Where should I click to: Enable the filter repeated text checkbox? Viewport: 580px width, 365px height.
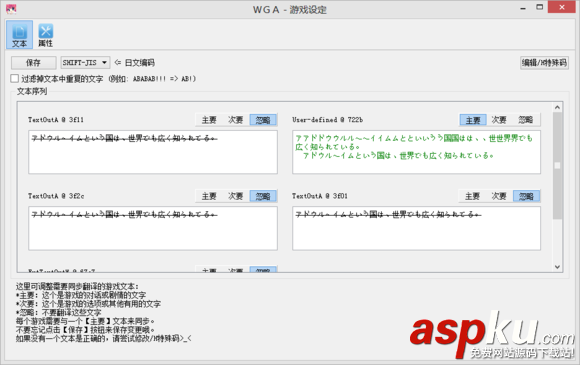15,78
